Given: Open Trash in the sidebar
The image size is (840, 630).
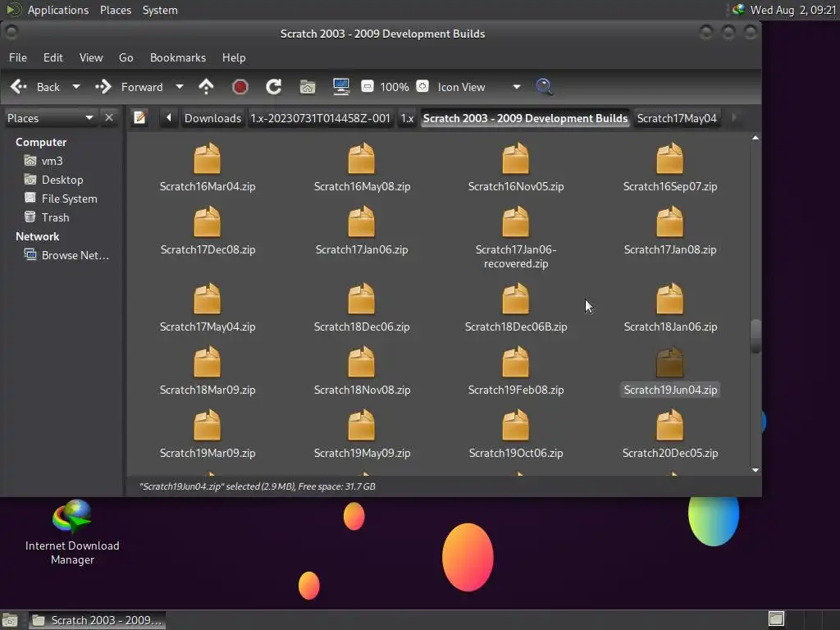Looking at the screenshot, I should coord(55,217).
